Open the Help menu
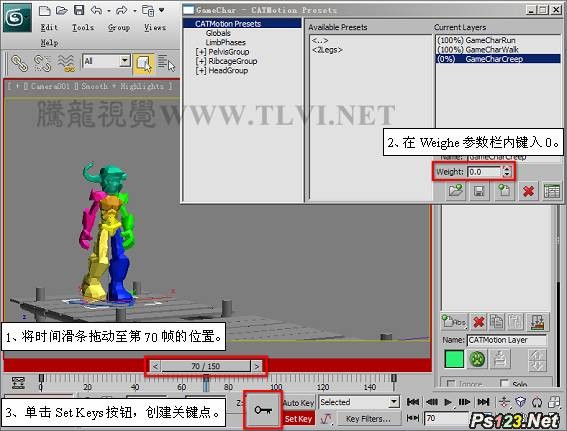Image resolution: width=567 pixels, height=431 pixels. pyautogui.click(x=49, y=43)
